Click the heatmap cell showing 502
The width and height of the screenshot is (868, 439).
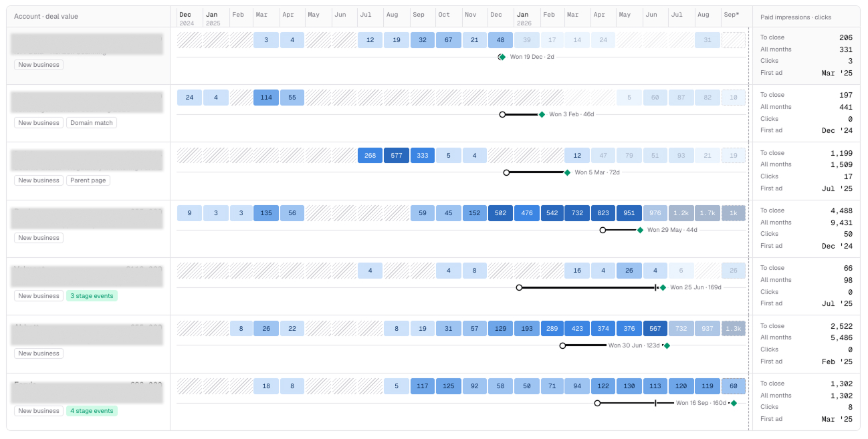pos(501,213)
